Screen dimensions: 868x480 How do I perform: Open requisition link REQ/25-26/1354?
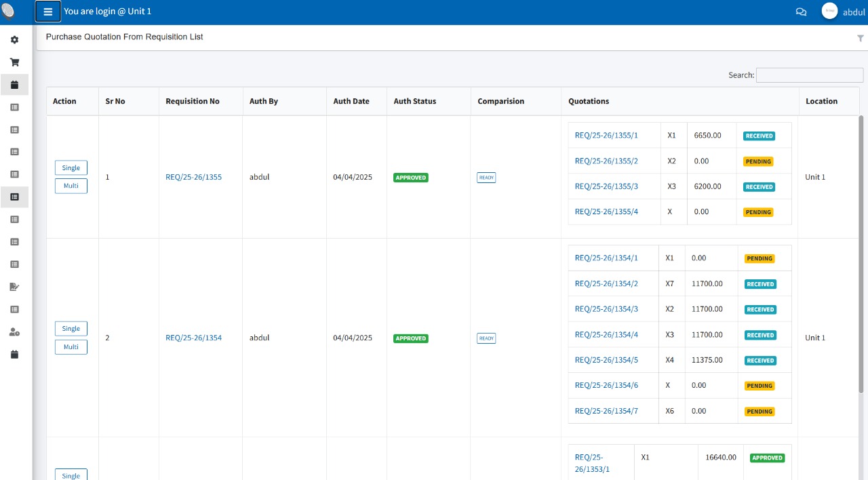193,338
